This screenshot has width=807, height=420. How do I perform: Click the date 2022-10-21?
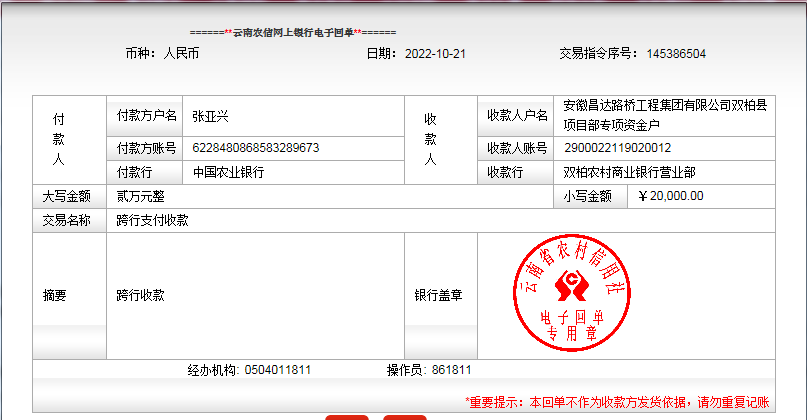pos(435,54)
